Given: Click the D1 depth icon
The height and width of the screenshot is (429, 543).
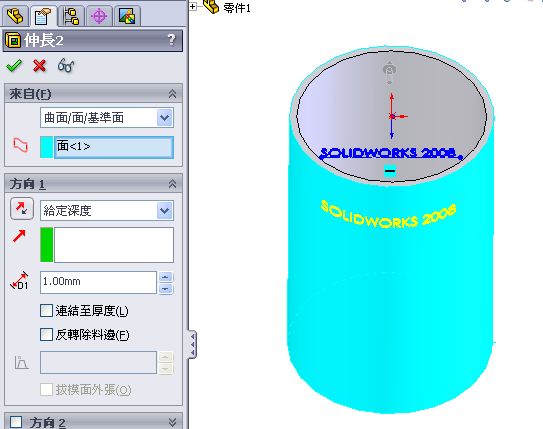Looking at the screenshot, I should (x=20, y=281).
